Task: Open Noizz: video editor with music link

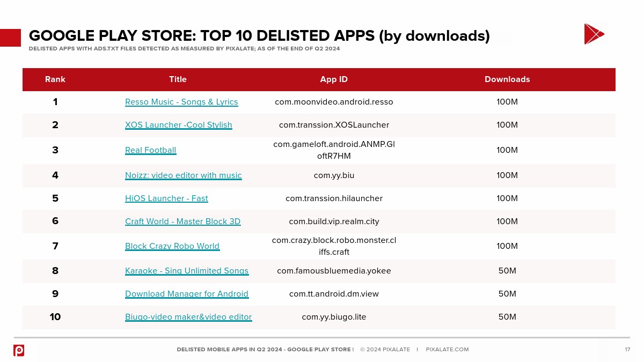Action: pos(183,175)
